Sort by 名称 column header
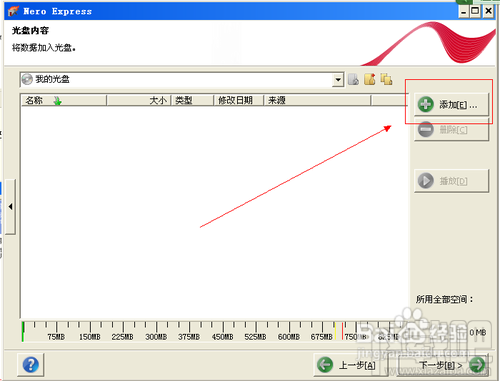 pos(64,100)
